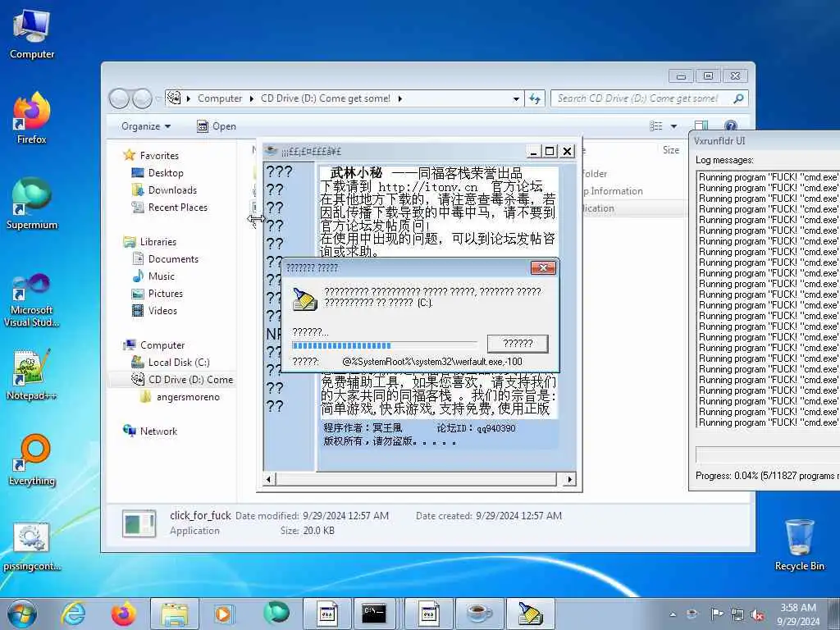Click the taskbar clock showing 3:58 AM
This screenshot has width=840, height=630.
(798, 614)
